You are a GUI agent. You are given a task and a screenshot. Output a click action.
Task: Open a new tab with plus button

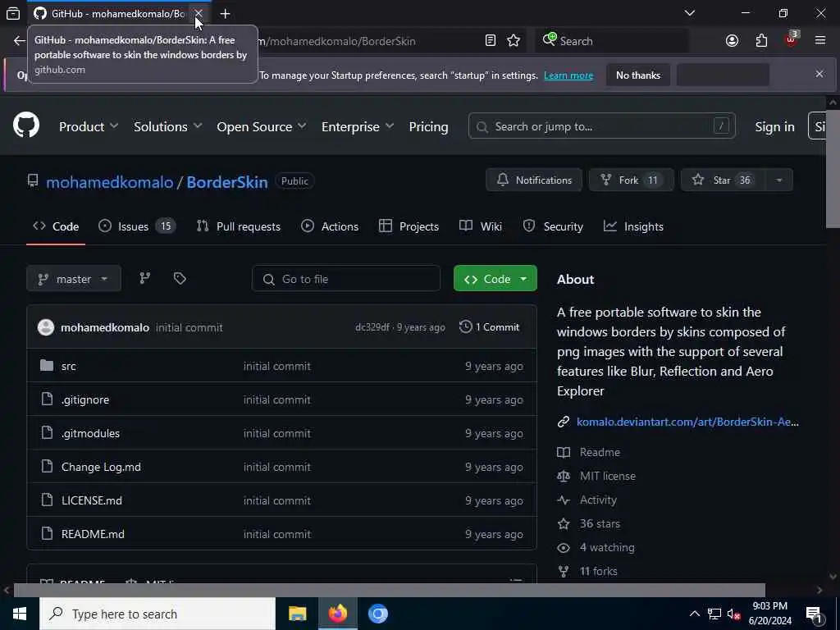click(225, 13)
